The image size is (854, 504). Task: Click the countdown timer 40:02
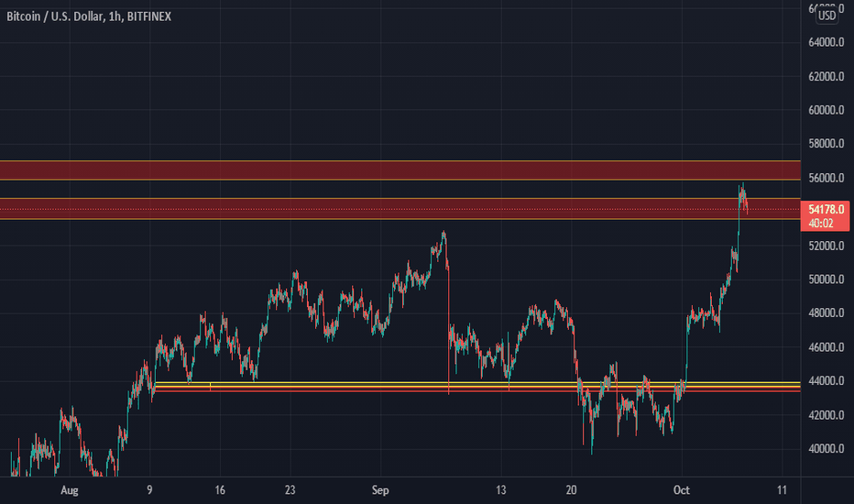(821, 224)
